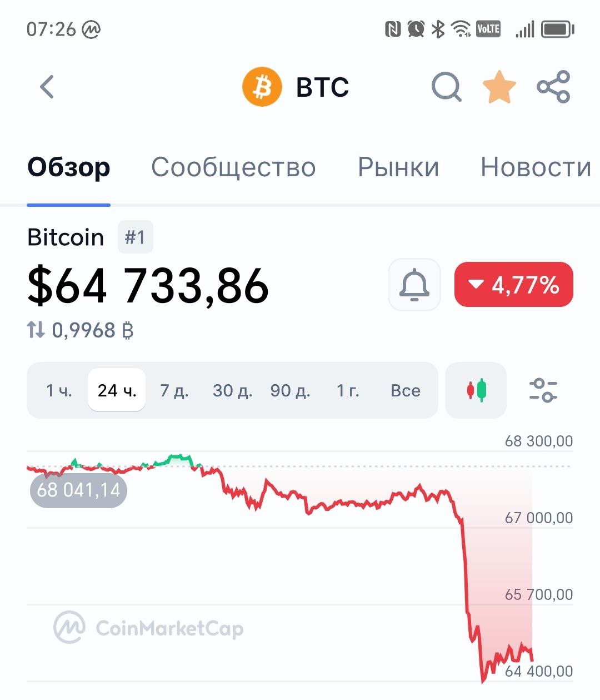Go to Новости tab

(x=536, y=167)
